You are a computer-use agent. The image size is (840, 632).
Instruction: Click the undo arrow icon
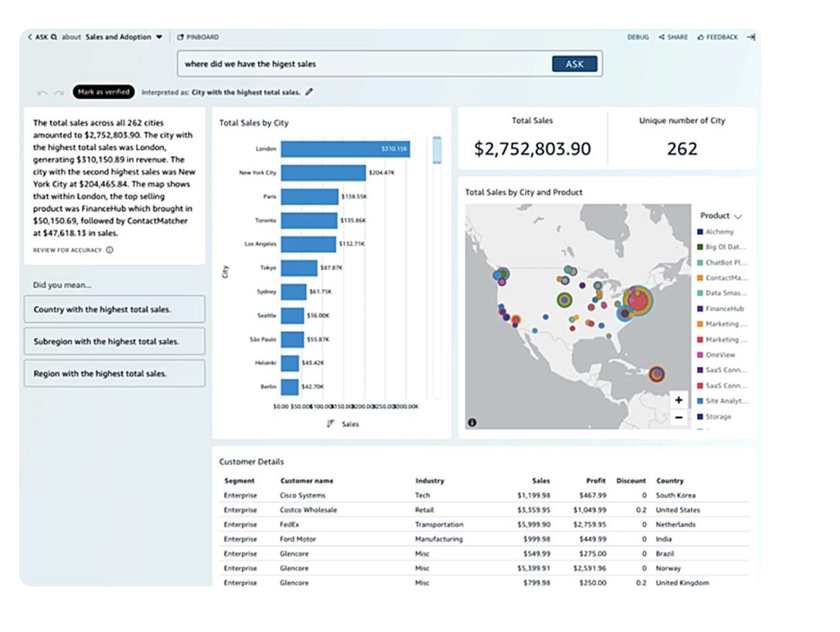(42, 93)
